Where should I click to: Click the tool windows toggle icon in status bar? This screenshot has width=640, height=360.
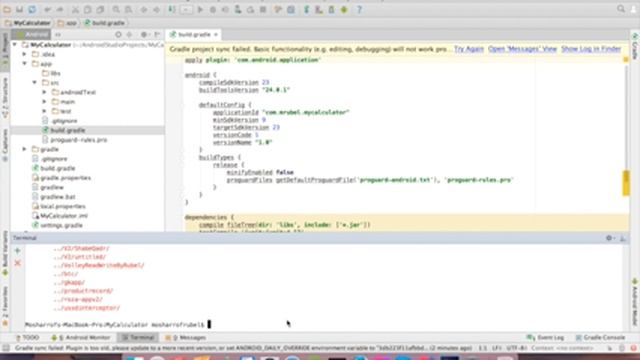[x=6, y=348]
